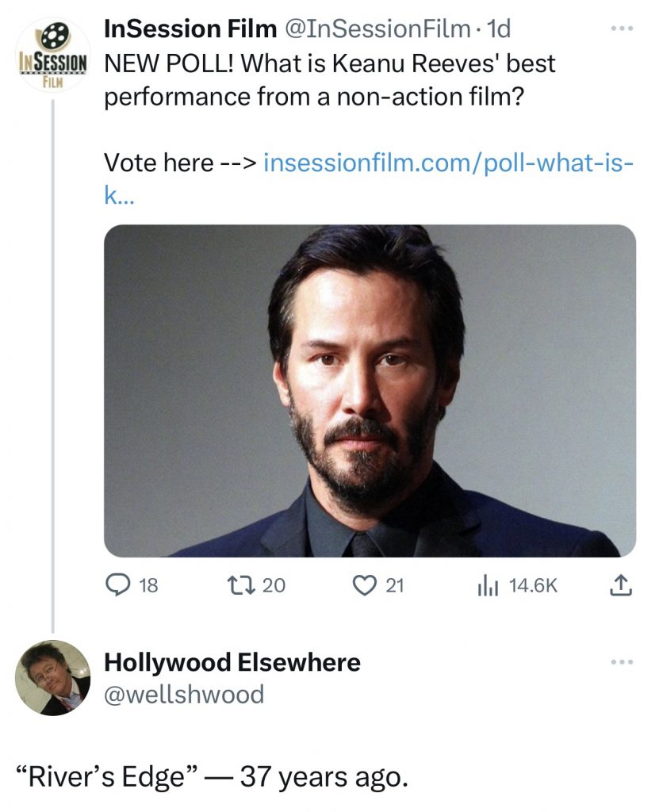Open the attached photo in the poll tweet

coord(370,390)
